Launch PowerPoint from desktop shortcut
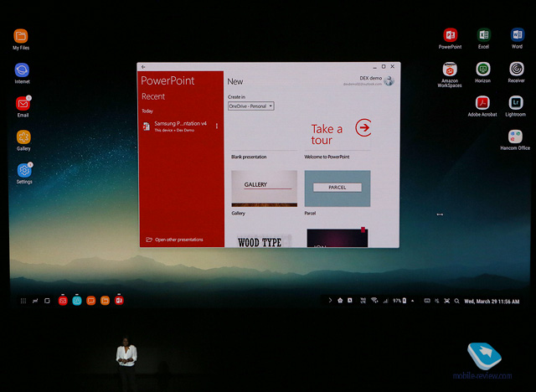 [451, 35]
